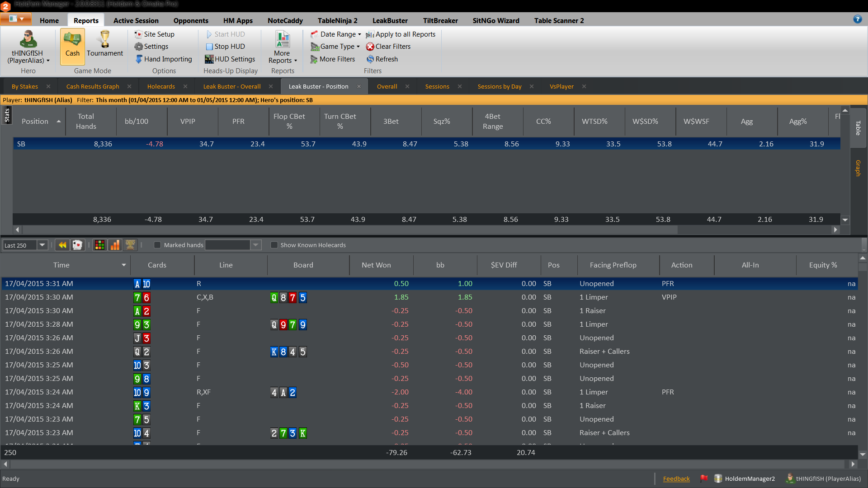
Task: Click the bar chart view icon
Action: (115, 245)
